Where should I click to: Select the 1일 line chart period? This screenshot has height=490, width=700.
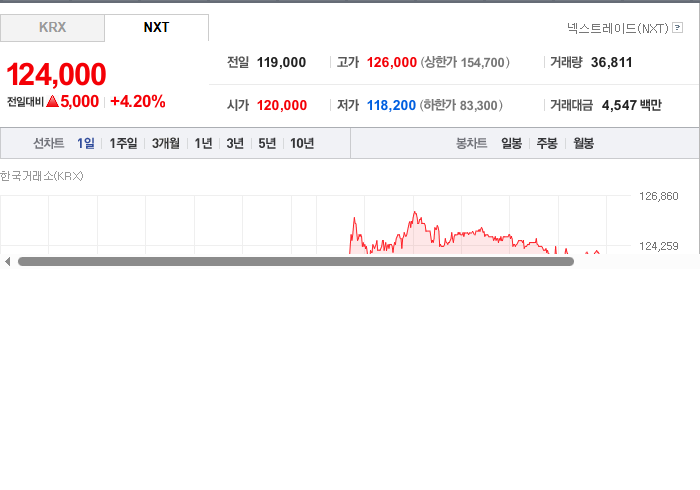click(x=86, y=143)
